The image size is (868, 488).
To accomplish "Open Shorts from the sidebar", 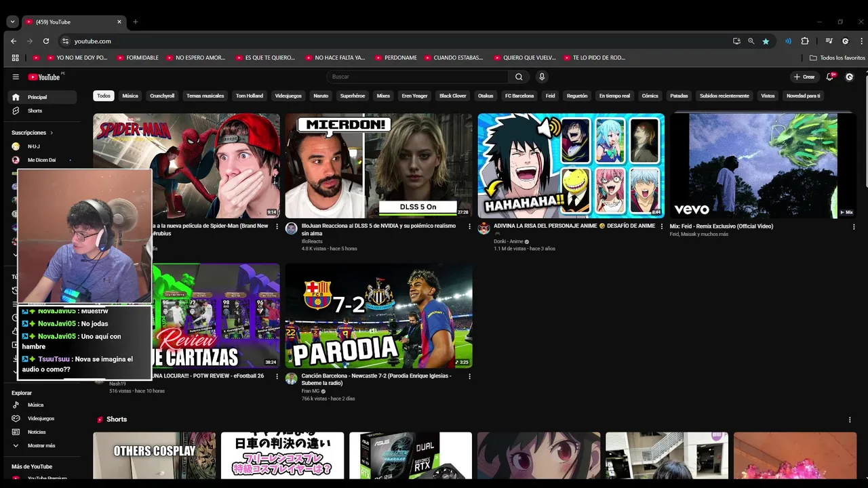I will point(35,110).
